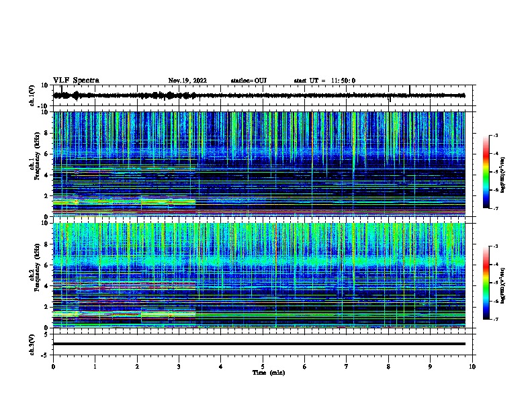Click the upper color scale bar
Screen dimensions: 532x411
pos(486,172)
